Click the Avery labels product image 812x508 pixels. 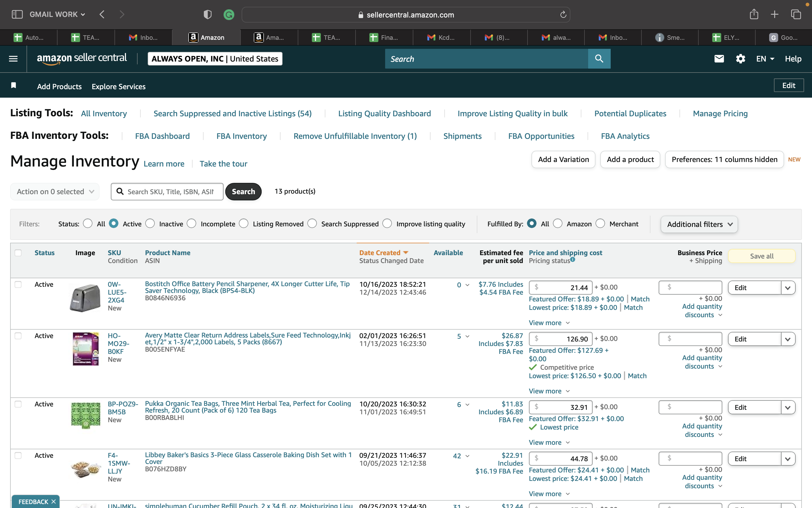click(86, 349)
